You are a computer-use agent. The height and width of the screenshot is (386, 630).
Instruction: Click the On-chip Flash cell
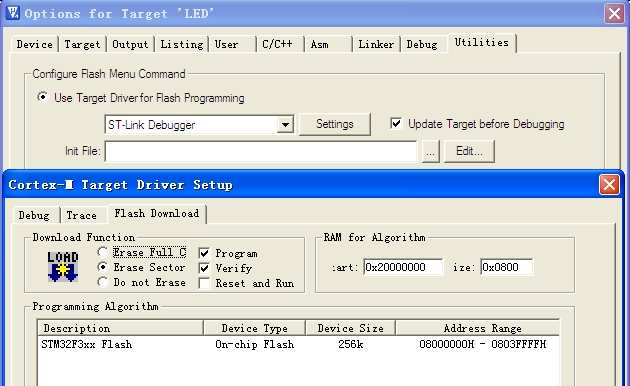click(x=255, y=344)
